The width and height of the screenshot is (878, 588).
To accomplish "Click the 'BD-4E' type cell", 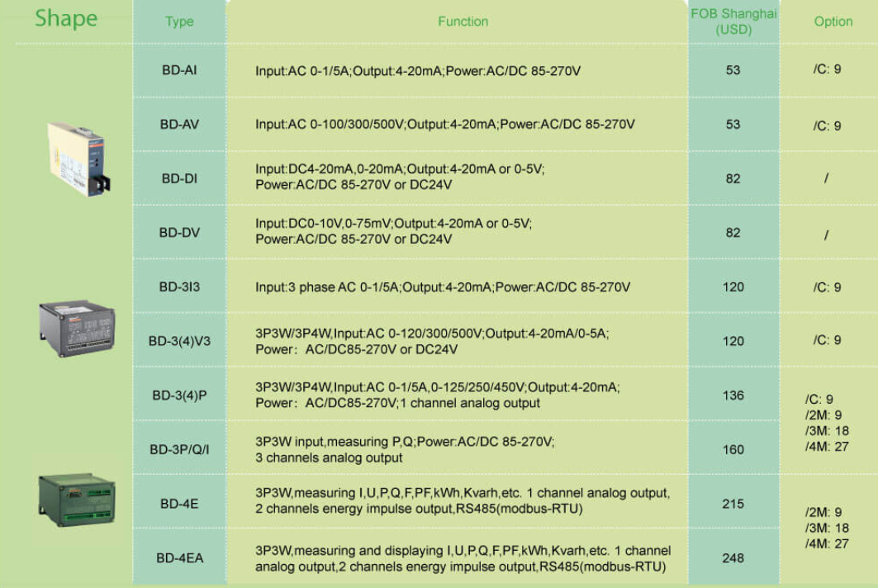I will tap(179, 504).
